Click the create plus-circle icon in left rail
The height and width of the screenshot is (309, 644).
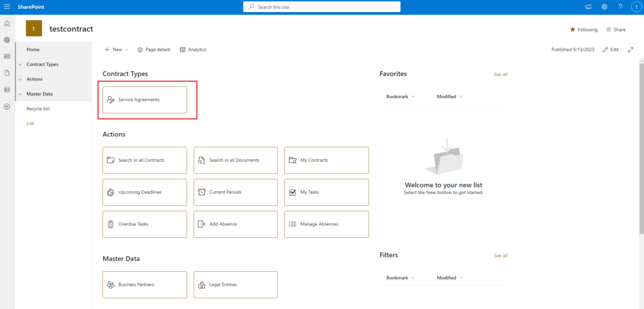7,106
